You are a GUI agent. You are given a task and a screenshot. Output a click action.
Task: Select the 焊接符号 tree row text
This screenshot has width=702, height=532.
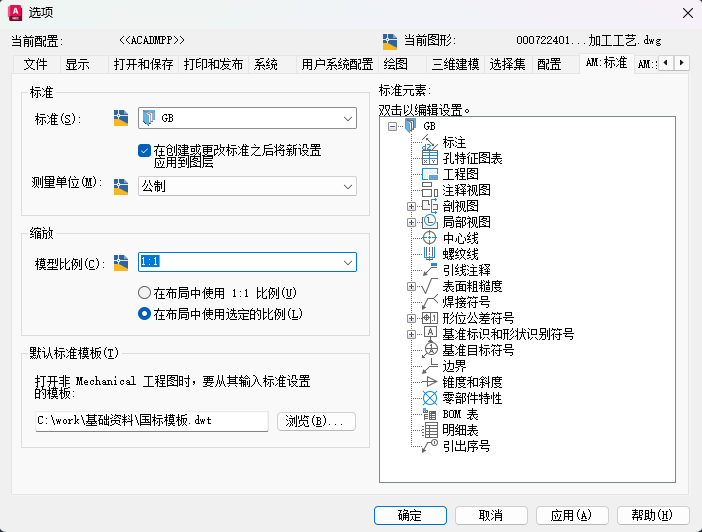tap(466, 302)
